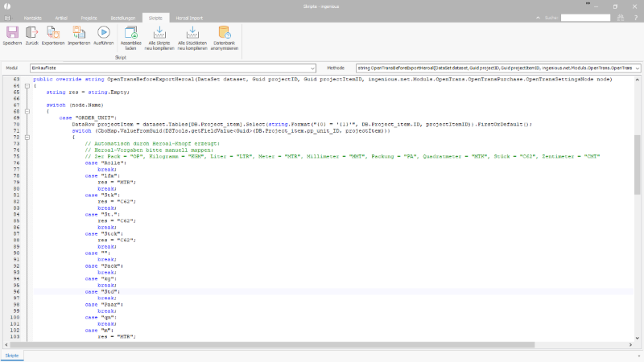Click the public override string method declaration line
644x362 pixels.
coord(323,79)
